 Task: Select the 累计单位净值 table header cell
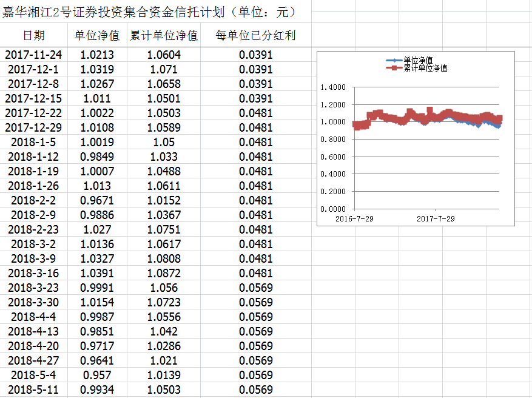pos(164,36)
